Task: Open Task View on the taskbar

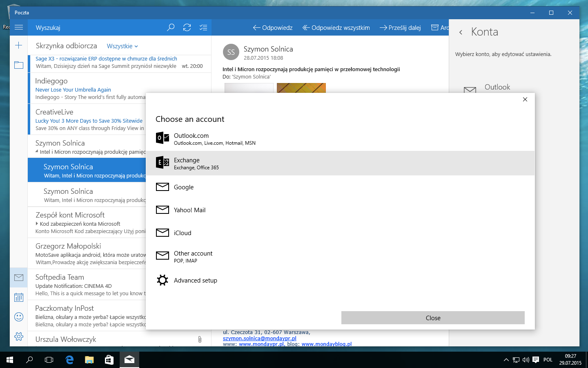Action: (x=49, y=360)
